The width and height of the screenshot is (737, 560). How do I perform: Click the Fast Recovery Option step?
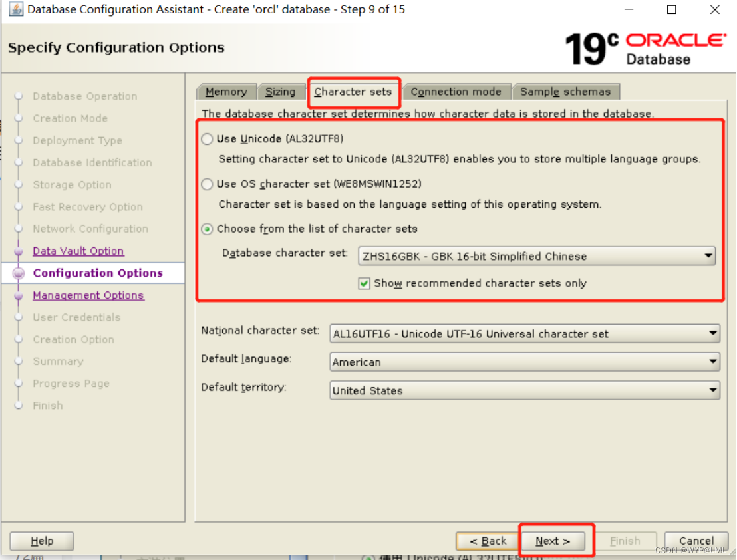coord(87,207)
